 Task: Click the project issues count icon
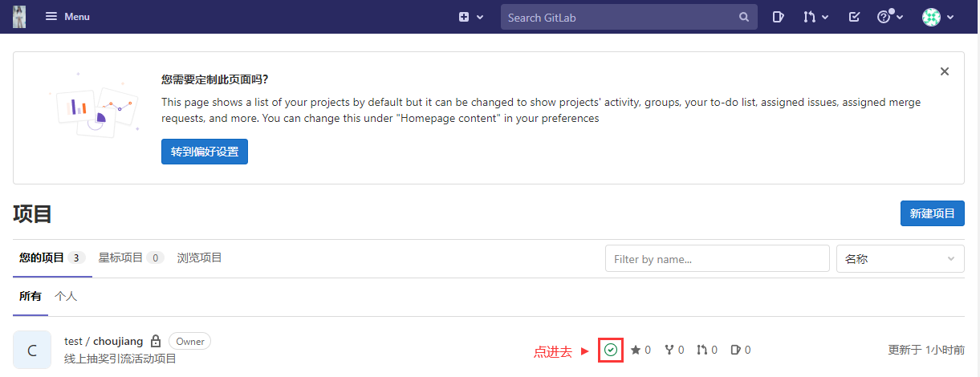(735, 350)
